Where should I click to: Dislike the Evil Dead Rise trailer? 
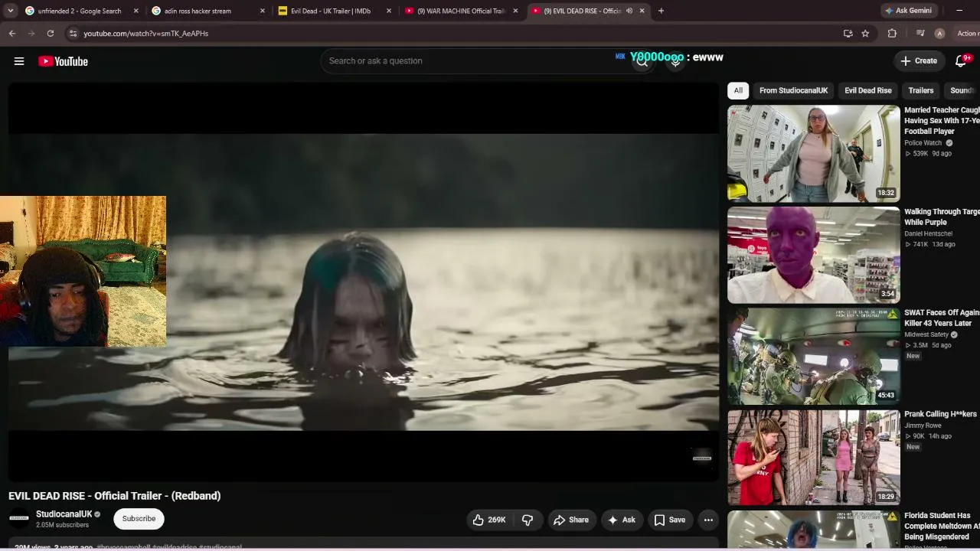pos(528,520)
